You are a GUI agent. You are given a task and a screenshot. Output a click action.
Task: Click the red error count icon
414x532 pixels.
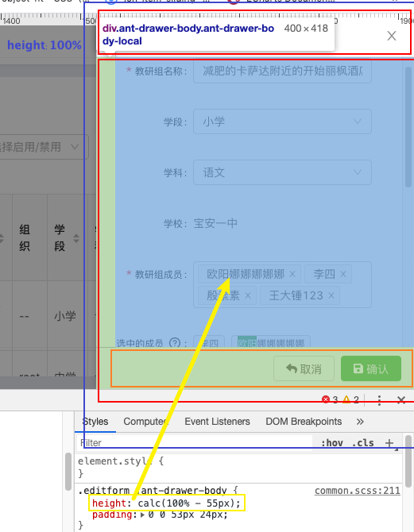click(326, 399)
